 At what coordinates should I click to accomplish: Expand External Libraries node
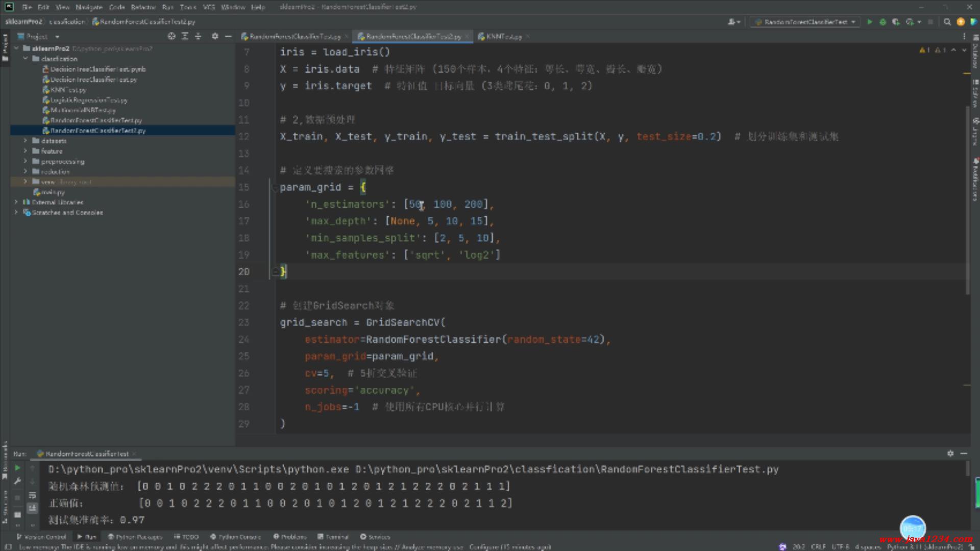[16, 202]
